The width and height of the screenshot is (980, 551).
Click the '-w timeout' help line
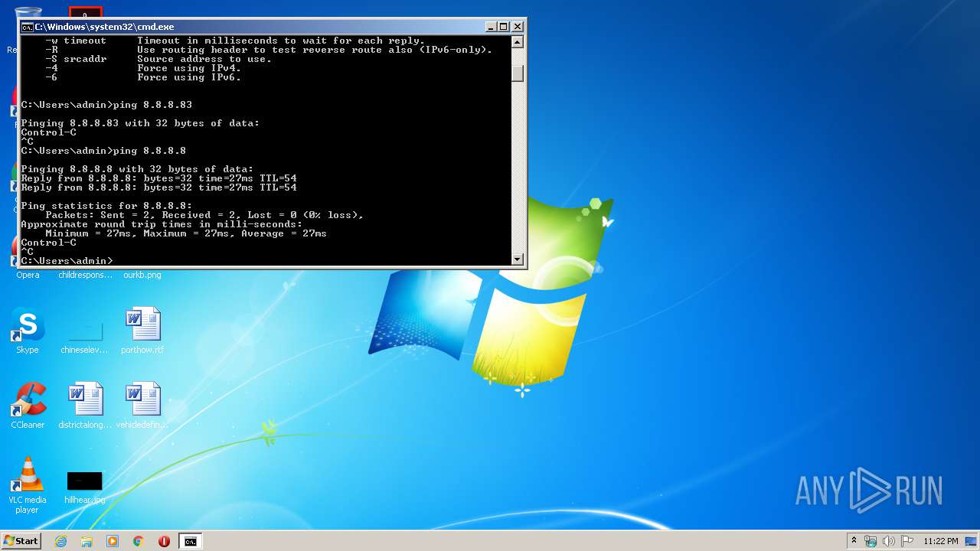click(x=235, y=41)
